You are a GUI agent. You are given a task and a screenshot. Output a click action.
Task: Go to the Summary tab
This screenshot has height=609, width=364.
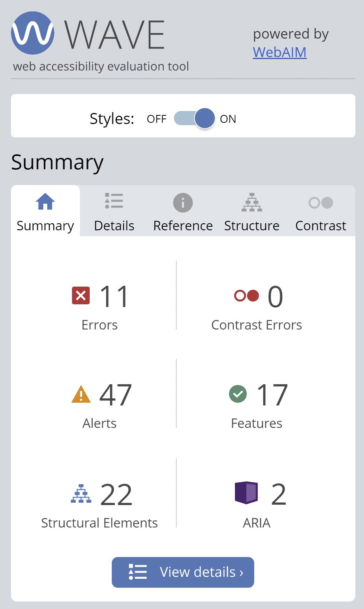click(x=45, y=211)
